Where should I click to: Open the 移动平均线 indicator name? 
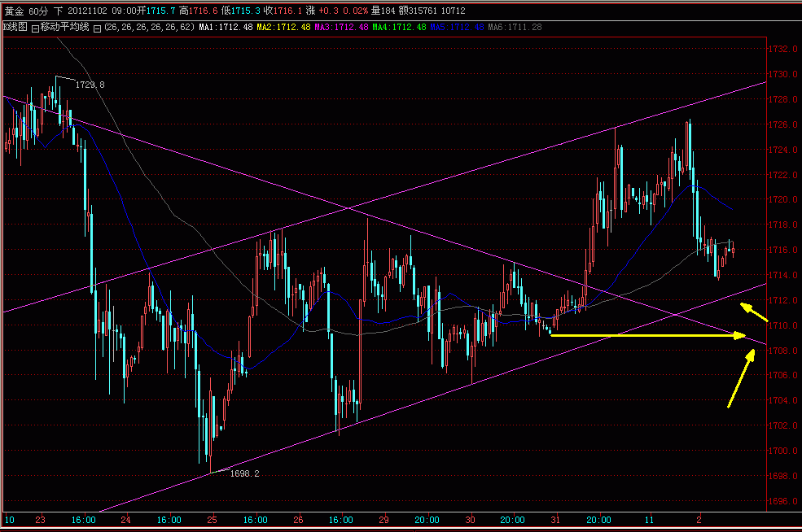[64, 27]
